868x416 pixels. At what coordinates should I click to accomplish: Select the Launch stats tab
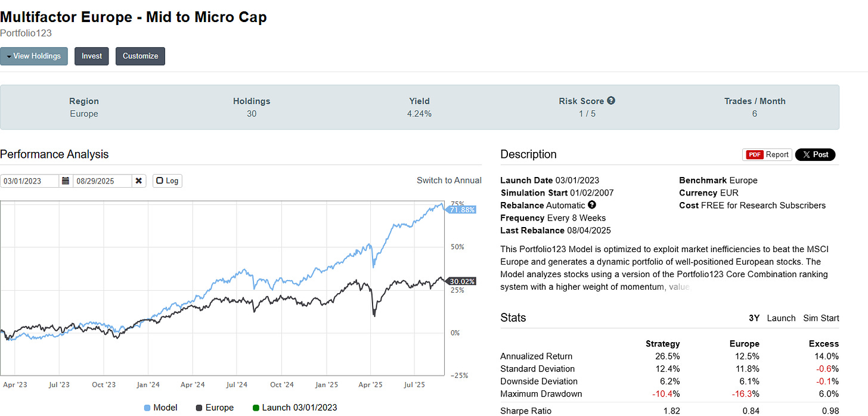click(x=781, y=318)
